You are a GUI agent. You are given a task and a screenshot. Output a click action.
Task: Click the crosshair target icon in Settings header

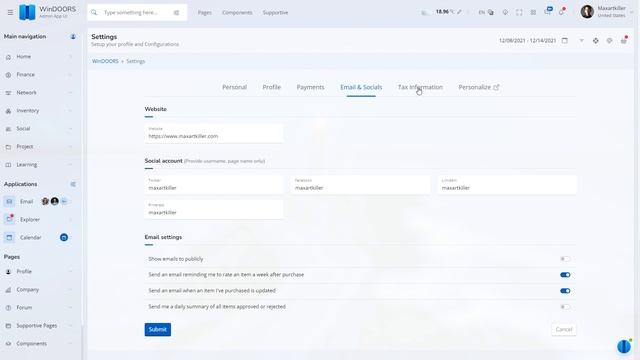click(x=596, y=40)
